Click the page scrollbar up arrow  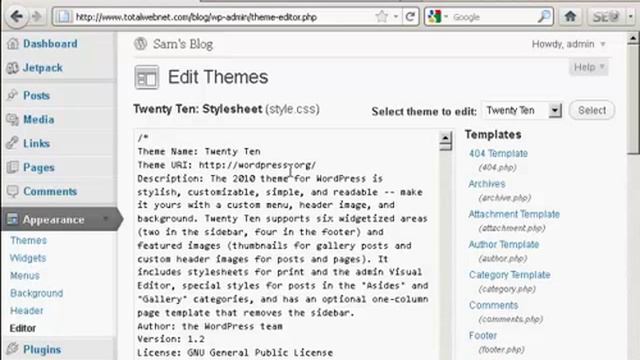[x=633, y=38]
